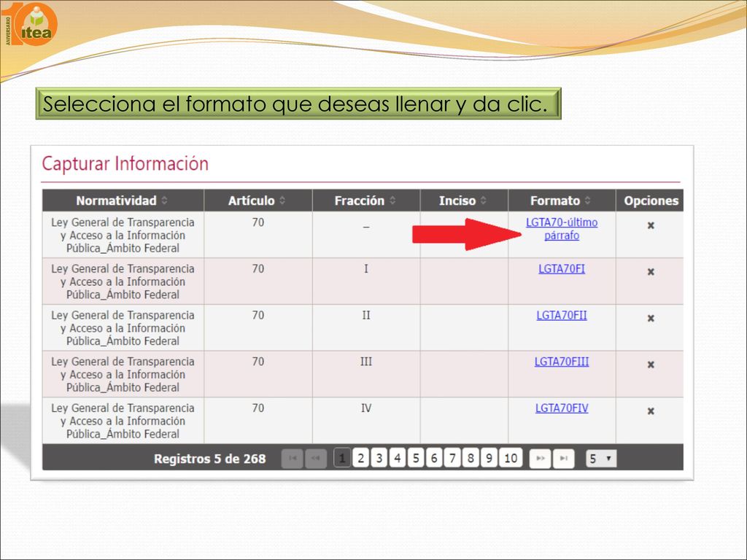The image size is (747, 560).
Task: Go to page 4 of records
Action: pyautogui.click(x=398, y=459)
